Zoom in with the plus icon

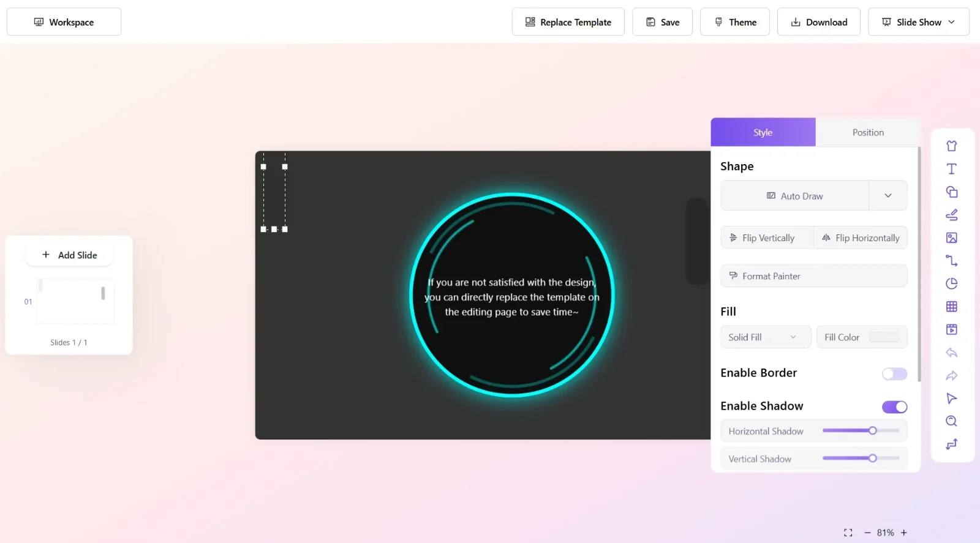pyautogui.click(x=903, y=533)
